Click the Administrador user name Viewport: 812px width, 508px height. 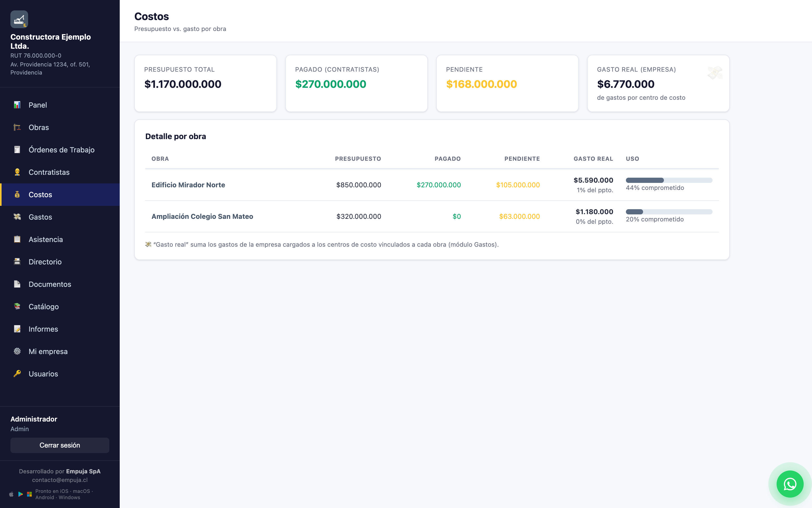click(x=34, y=419)
